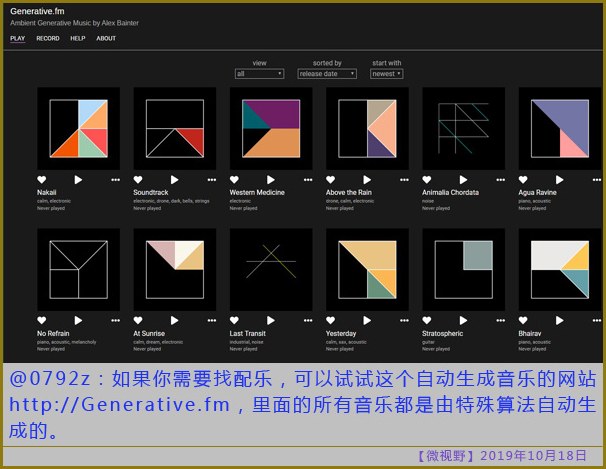The height and width of the screenshot is (469, 606).
Task: Favorite Agua Ravine with heart
Action: (x=523, y=180)
